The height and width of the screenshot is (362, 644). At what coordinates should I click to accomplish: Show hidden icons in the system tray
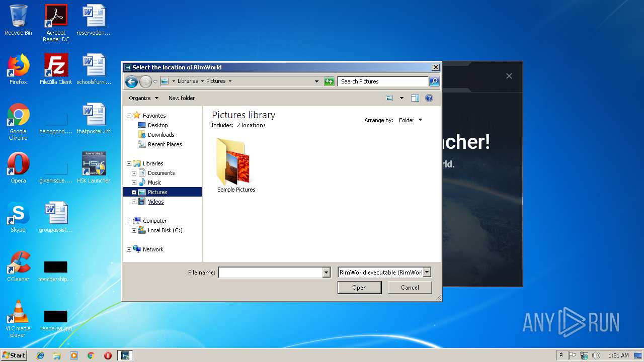(561, 355)
